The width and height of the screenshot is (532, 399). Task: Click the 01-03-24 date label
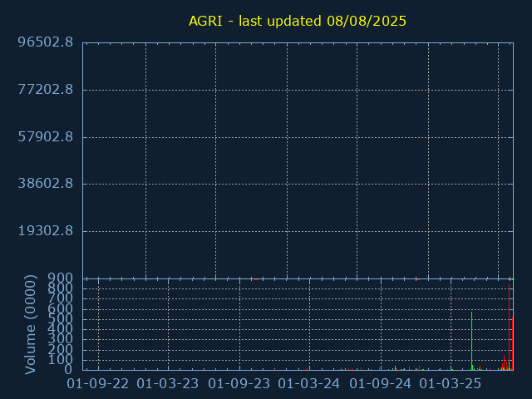pos(308,384)
